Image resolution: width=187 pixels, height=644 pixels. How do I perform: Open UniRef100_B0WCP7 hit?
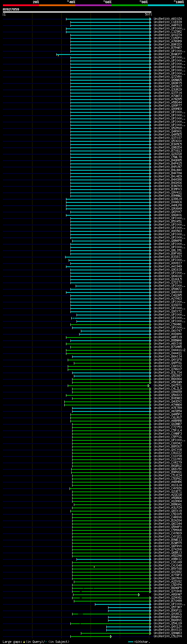click(x=168, y=54)
